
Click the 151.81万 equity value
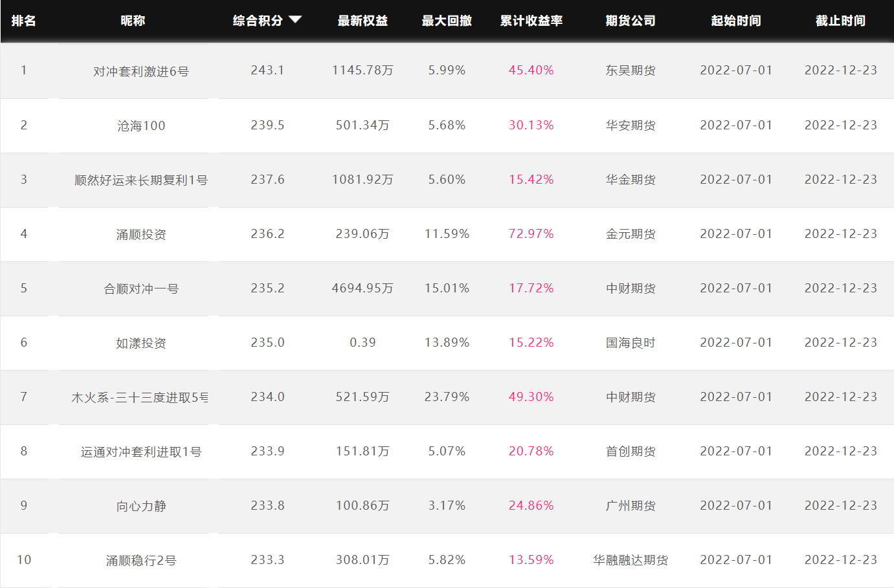click(x=363, y=451)
